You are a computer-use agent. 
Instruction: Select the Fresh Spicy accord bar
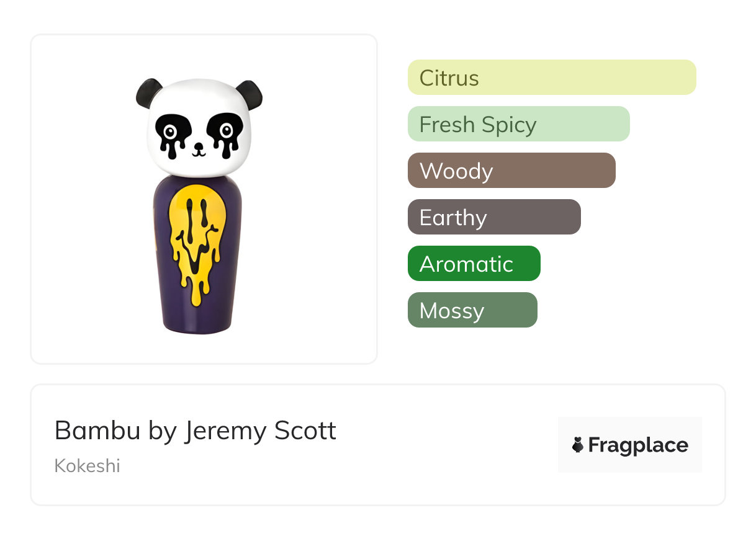click(x=518, y=124)
